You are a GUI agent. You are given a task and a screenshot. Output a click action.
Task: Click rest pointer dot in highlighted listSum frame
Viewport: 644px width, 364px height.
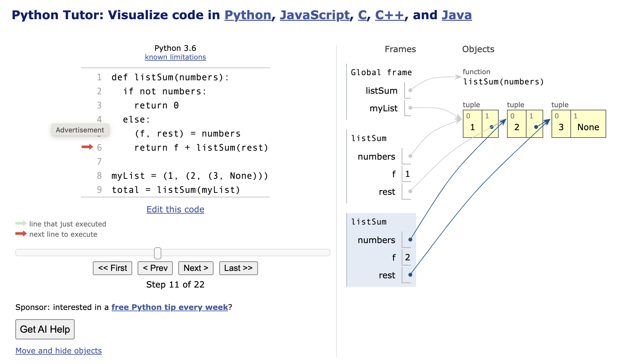pos(410,275)
